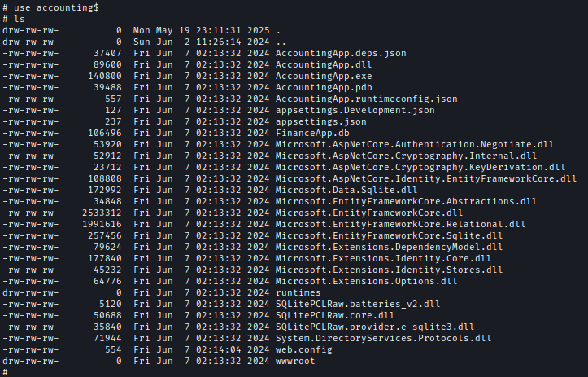Viewport: 588px width, 377px height.
Task: Click the 'ls' command text
Action: (20, 19)
